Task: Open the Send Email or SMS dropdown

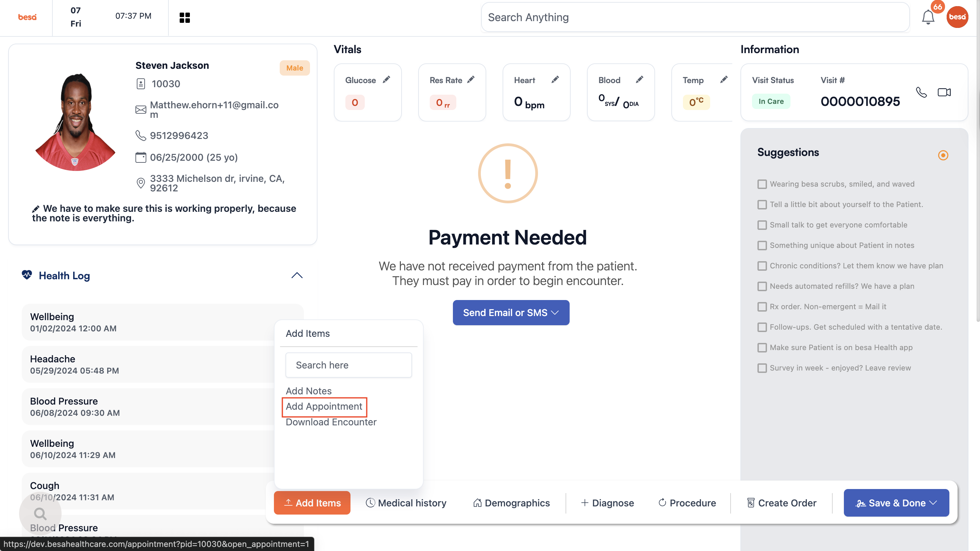Action: pyautogui.click(x=511, y=313)
